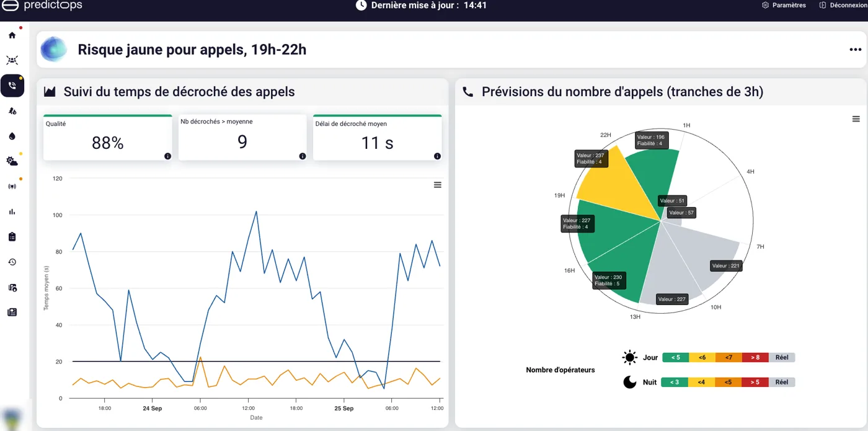Click the 'Valeur : 196' tooltip label

click(x=652, y=140)
